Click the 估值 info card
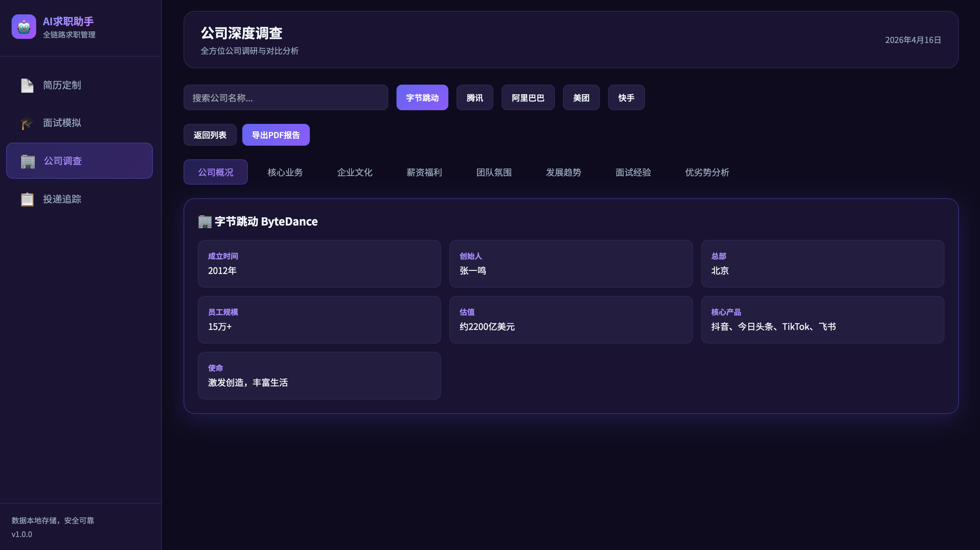Viewport: 980px width, 550px height. click(x=571, y=320)
